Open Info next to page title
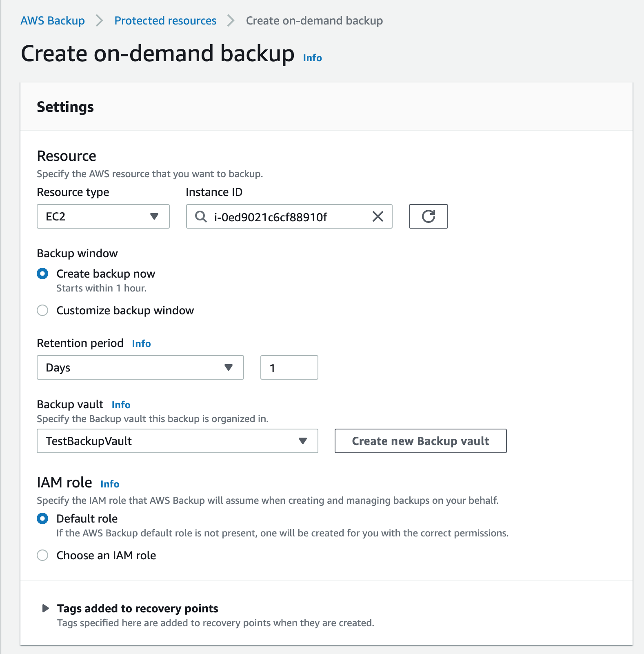The height and width of the screenshot is (654, 644). 312,58
